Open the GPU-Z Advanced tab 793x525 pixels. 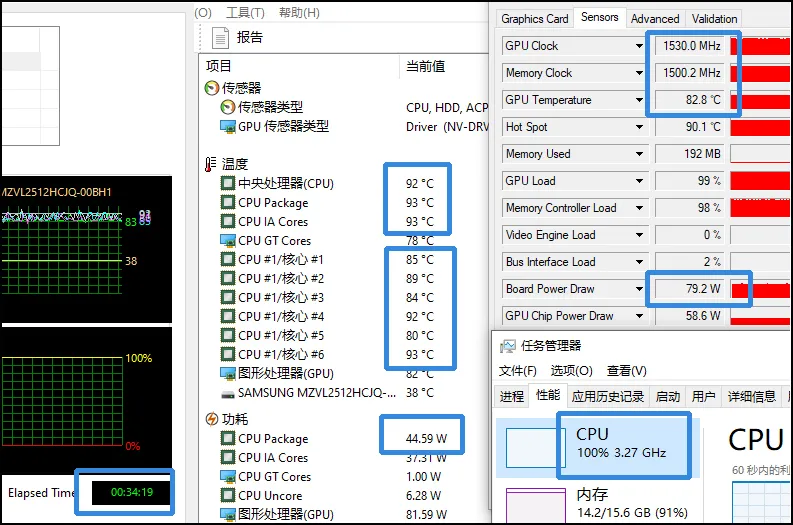[x=655, y=19]
